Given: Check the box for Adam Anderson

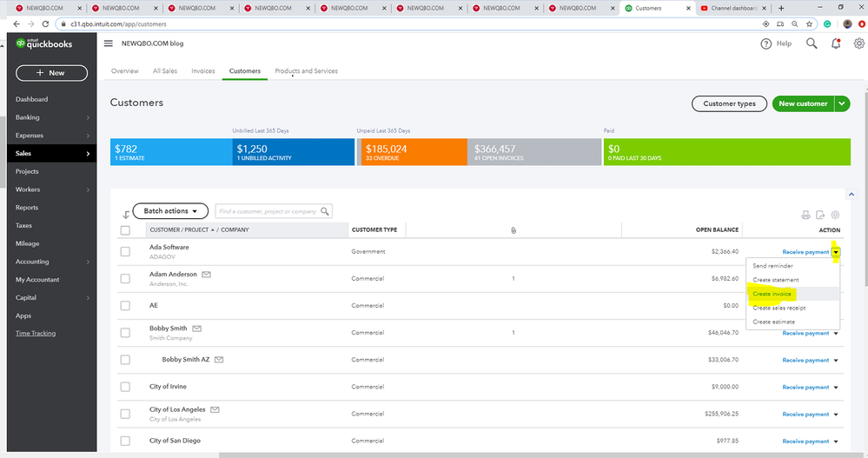Looking at the screenshot, I should tap(126, 279).
